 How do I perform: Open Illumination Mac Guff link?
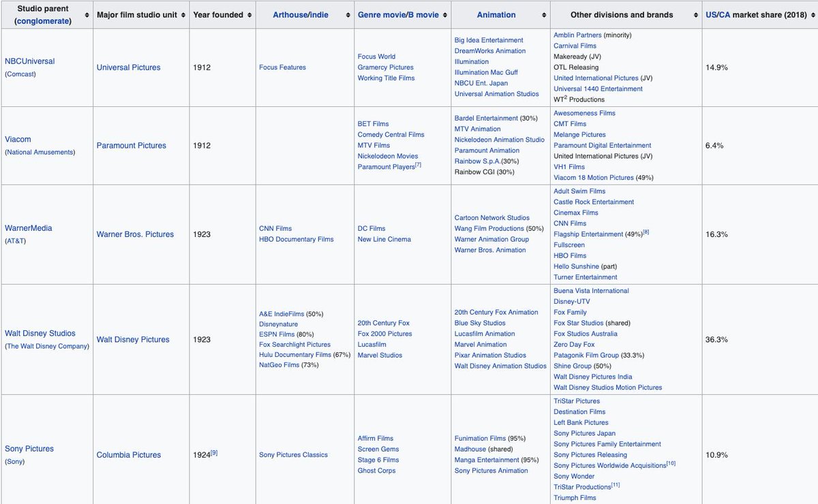tap(486, 72)
